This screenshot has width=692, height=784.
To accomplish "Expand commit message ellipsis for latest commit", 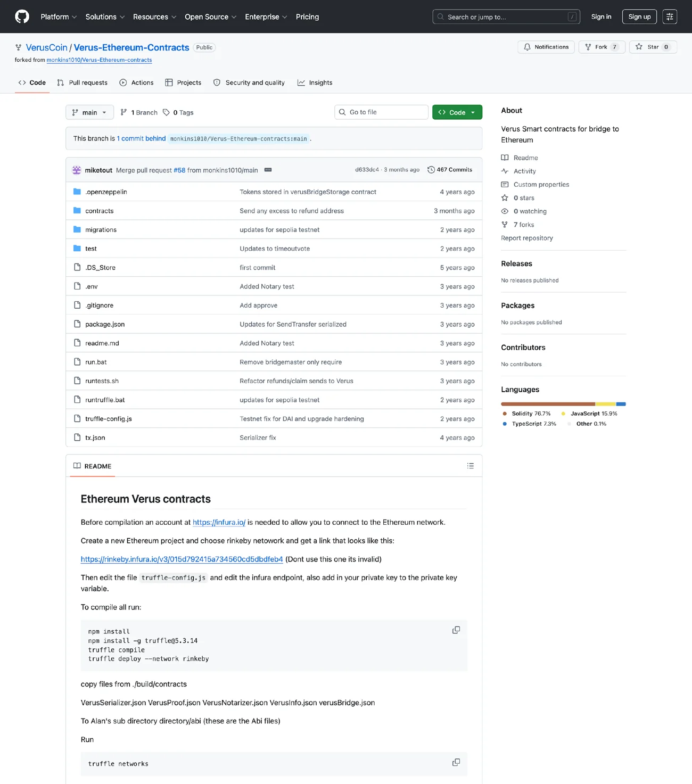I will (268, 170).
